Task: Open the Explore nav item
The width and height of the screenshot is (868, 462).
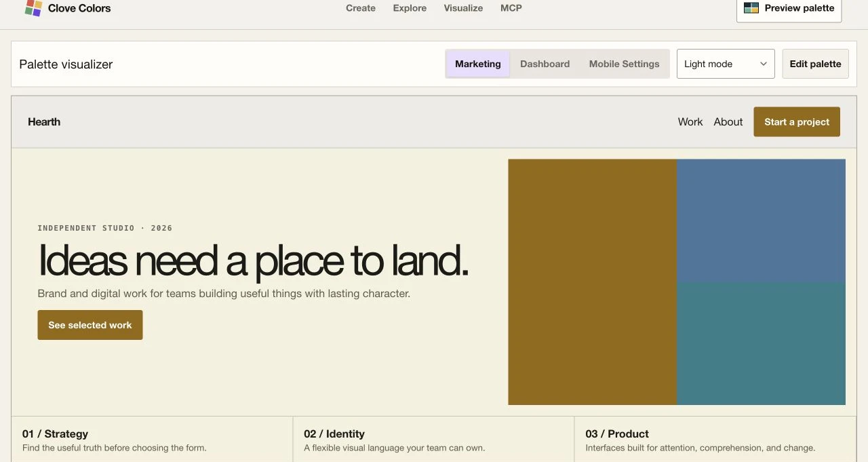Action: (x=410, y=8)
